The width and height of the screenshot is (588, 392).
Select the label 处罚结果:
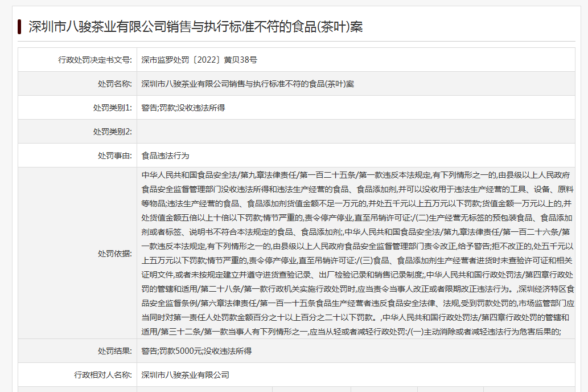tap(115, 351)
